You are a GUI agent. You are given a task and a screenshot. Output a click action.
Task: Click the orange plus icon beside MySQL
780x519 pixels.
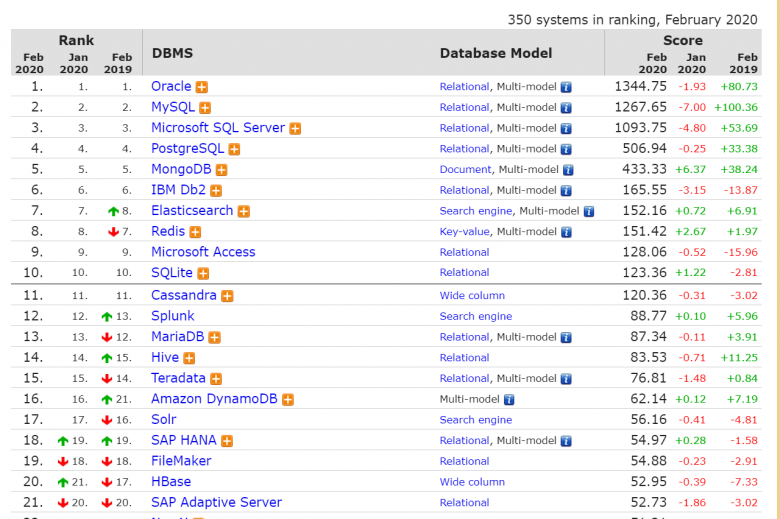205,108
